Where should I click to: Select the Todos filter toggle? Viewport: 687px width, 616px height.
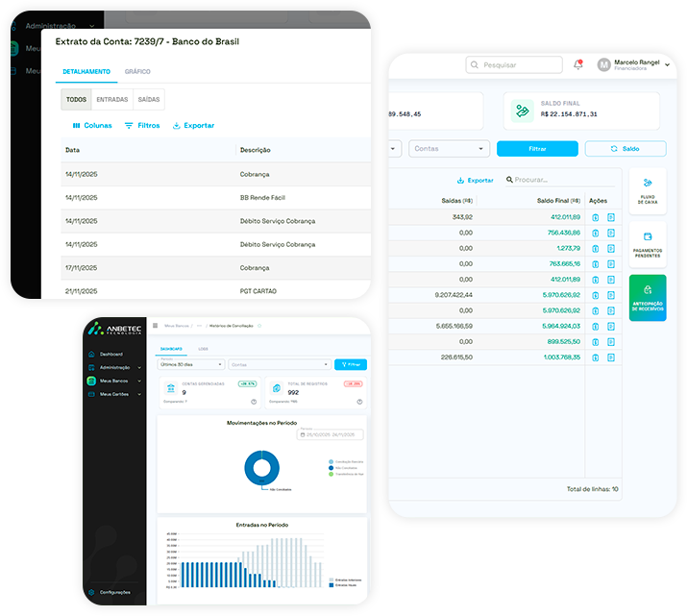tap(76, 99)
